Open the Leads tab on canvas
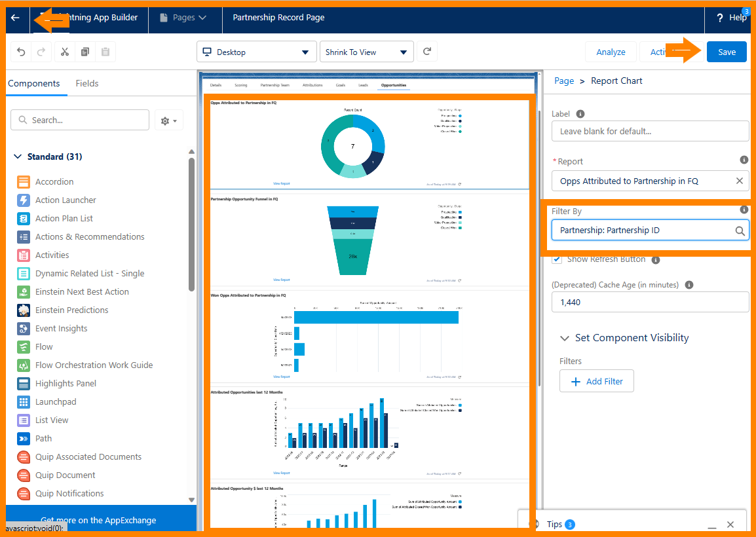This screenshot has height=537, width=756. point(363,85)
